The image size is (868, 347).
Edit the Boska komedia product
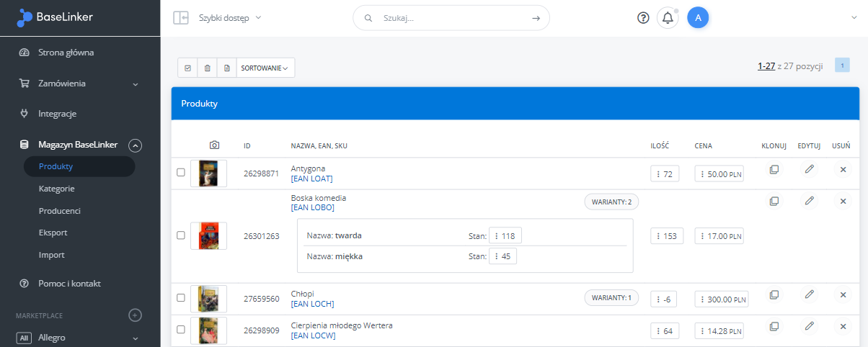point(809,201)
